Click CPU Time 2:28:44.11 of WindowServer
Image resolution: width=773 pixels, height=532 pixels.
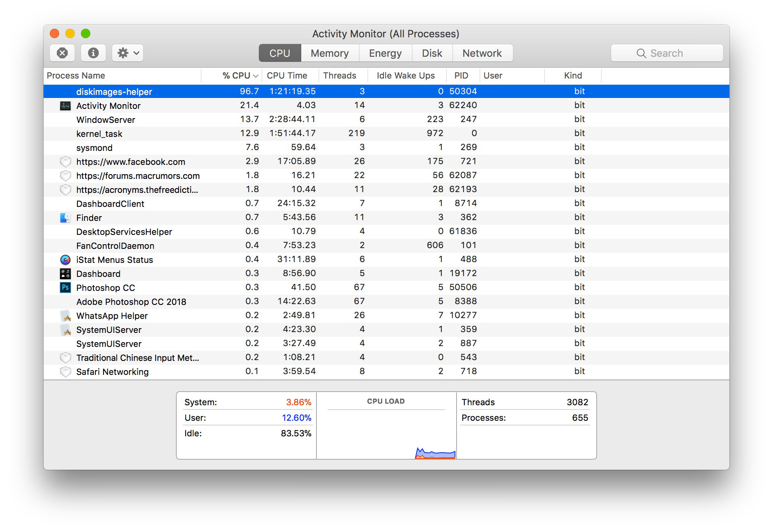[x=292, y=119]
